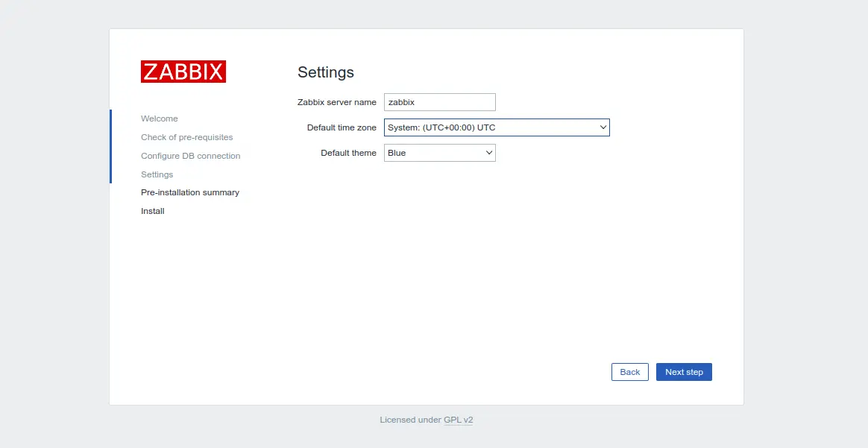Open the Default time zone dropdown
Image resolution: width=868 pixels, height=448 pixels.
pos(497,127)
